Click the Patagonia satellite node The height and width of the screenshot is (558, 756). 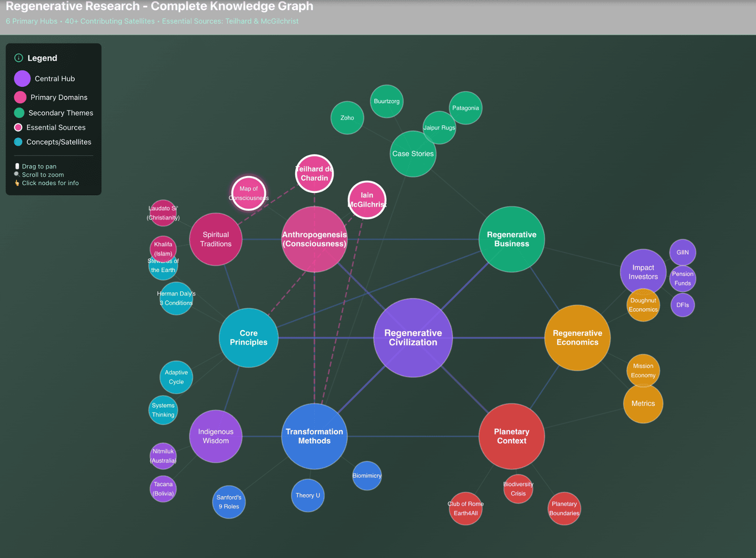465,108
